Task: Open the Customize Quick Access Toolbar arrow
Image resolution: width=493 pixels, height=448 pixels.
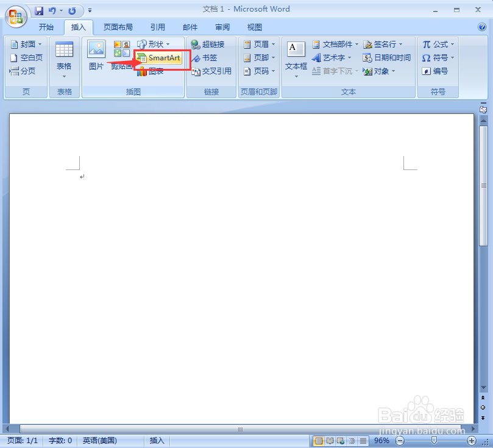Action: pyautogui.click(x=90, y=11)
